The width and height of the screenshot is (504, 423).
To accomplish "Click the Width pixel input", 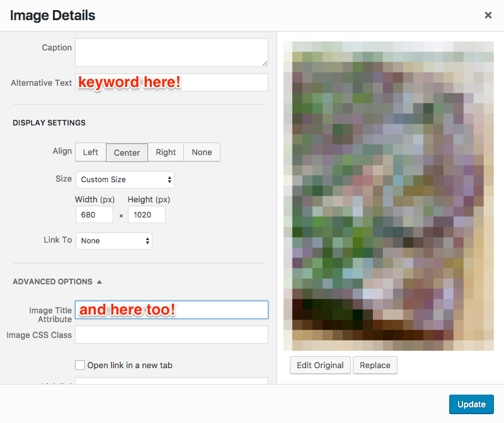I will pyautogui.click(x=94, y=214).
